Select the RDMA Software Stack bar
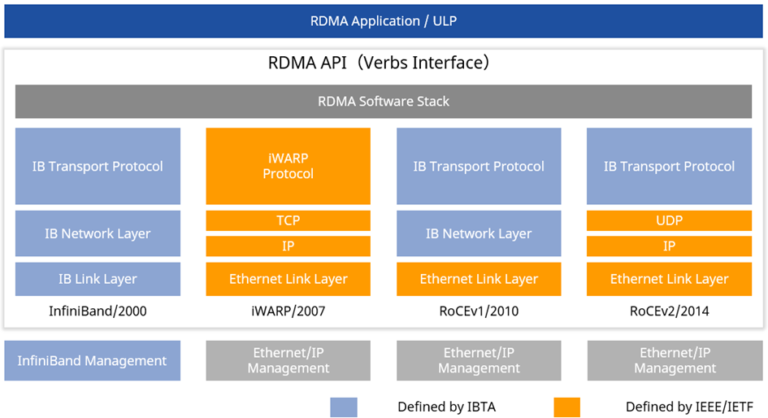 click(x=383, y=101)
